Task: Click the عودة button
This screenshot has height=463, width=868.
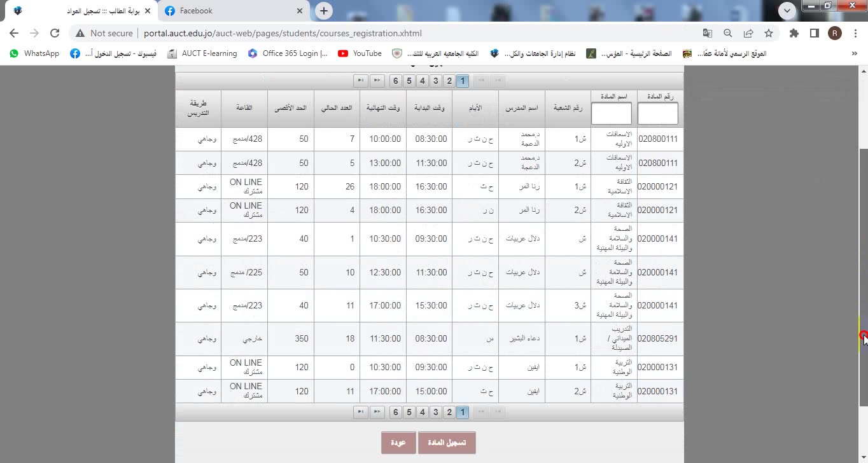Action: coord(398,443)
